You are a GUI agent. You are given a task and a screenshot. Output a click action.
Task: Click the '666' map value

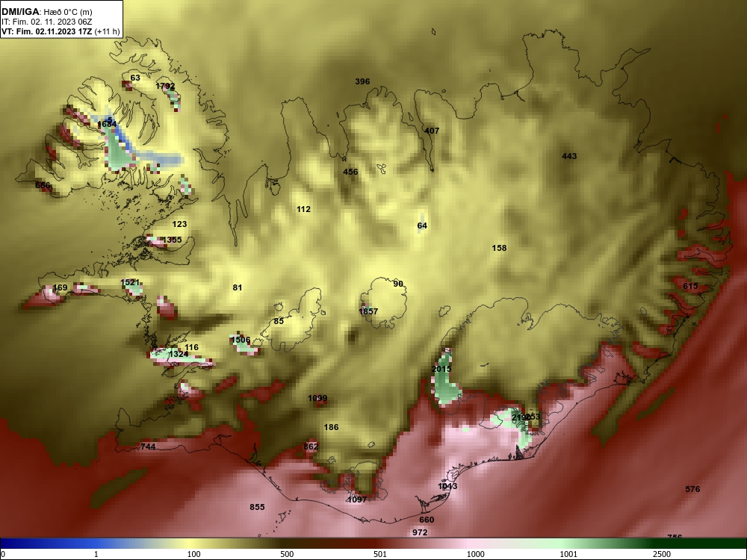(43, 185)
